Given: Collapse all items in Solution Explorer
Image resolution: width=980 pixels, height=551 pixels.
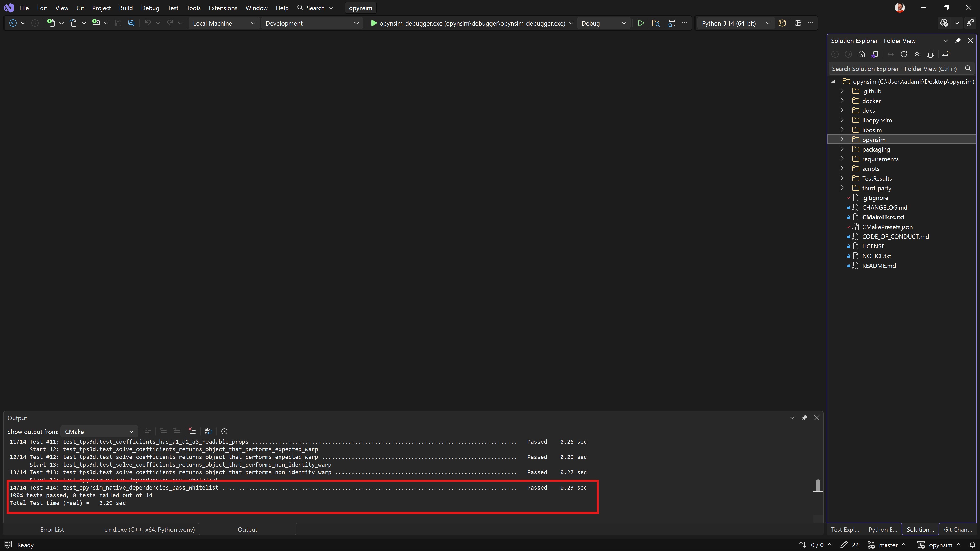Looking at the screenshot, I should [x=917, y=54].
